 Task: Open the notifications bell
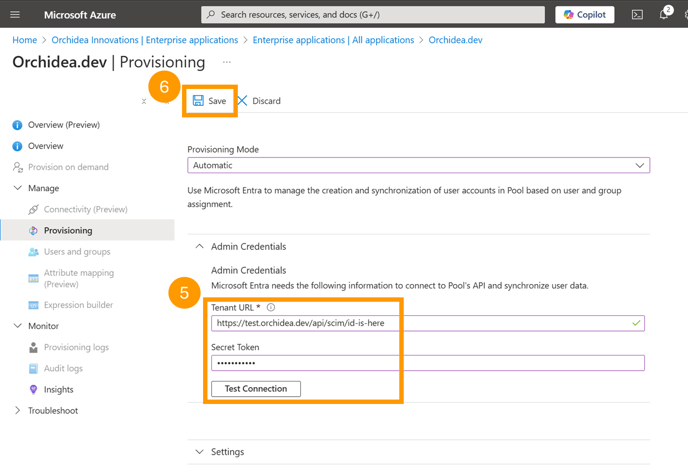coord(664,14)
